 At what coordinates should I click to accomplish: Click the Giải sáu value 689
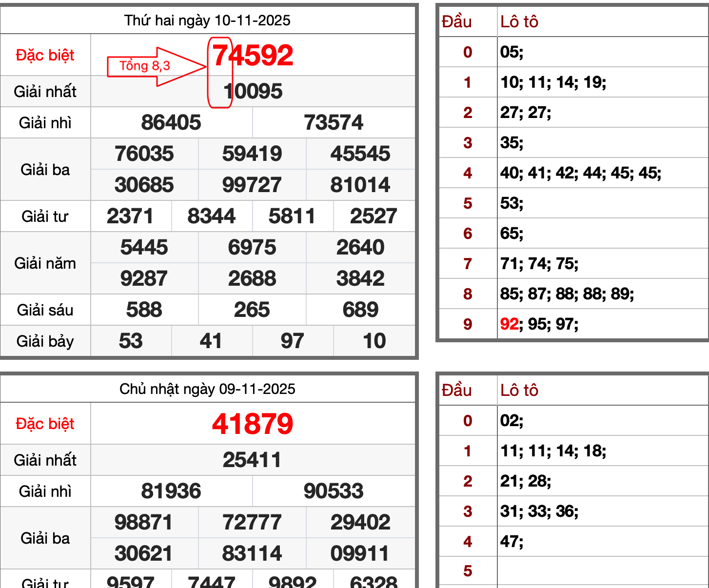tap(361, 309)
